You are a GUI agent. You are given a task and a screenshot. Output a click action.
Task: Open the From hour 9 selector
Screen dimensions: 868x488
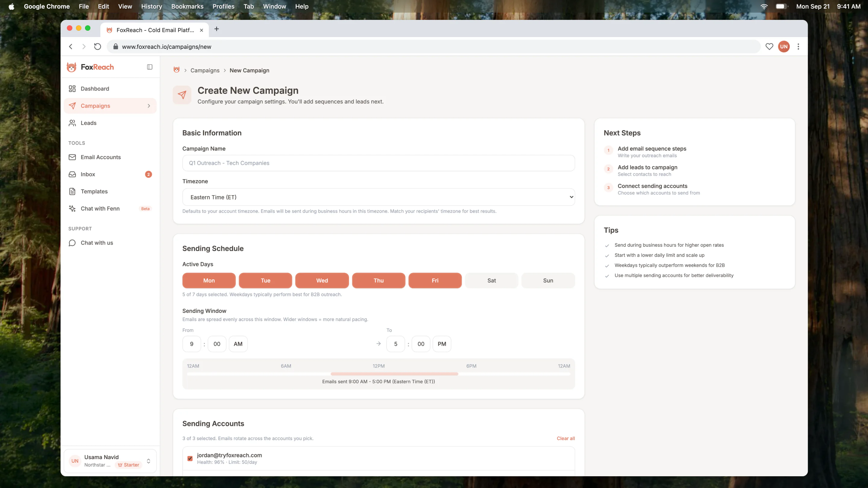(192, 344)
